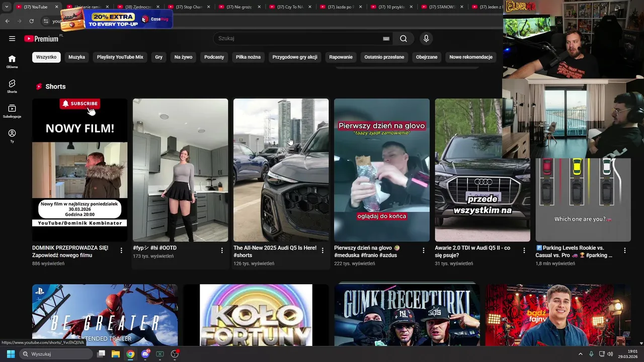This screenshot has height=362, width=644.
Task: Open the przede wszystkim na Audi thumbnail
Action: pyautogui.click(x=482, y=170)
